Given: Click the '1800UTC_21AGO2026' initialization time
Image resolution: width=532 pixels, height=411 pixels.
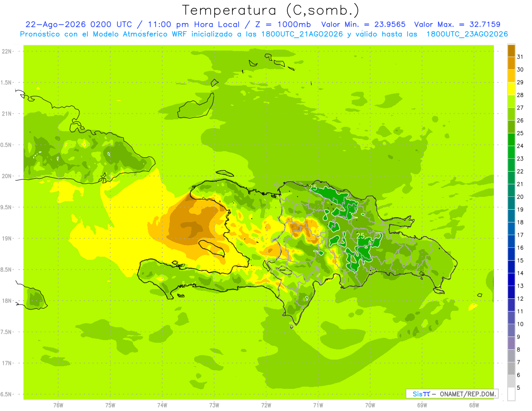Looking at the screenshot, I should [298, 34].
